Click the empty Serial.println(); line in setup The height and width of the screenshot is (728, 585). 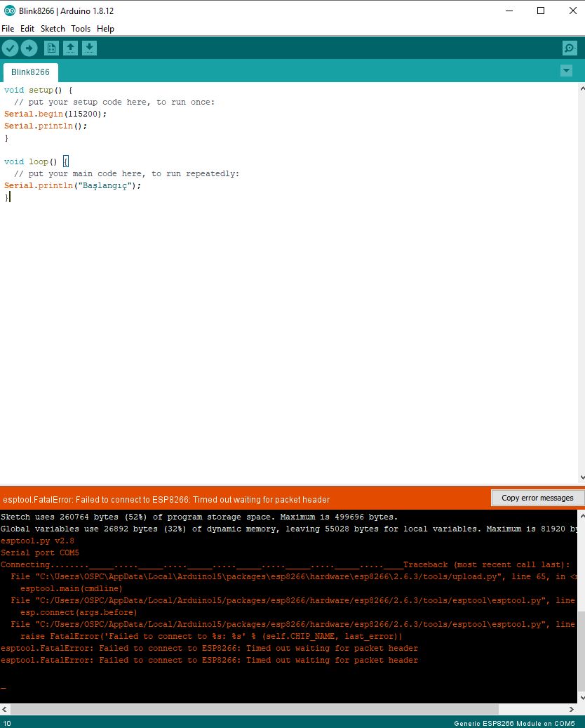(x=46, y=126)
